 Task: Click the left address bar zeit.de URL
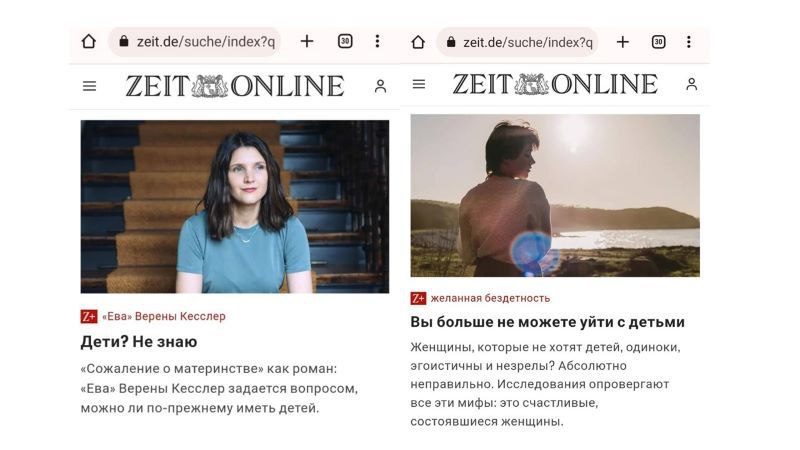tap(194, 42)
